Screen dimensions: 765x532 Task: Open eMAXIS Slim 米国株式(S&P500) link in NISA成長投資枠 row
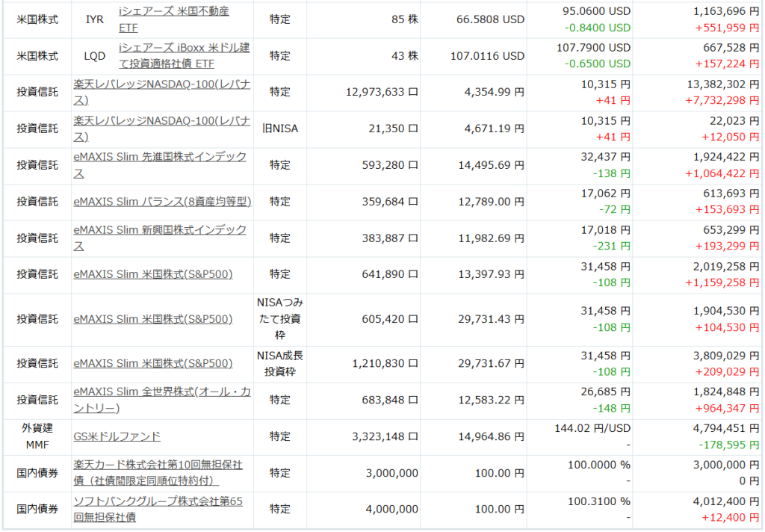pyautogui.click(x=153, y=364)
